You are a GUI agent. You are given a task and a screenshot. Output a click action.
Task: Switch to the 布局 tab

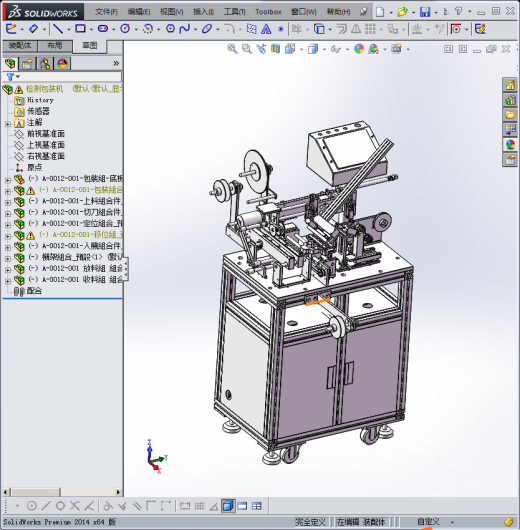55,45
